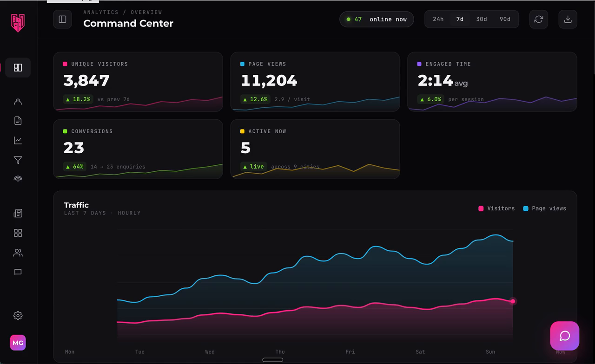Viewport: 595px width, 364px height.
Task: Open the funnel filter sidebar icon
Action: click(18, 160)
